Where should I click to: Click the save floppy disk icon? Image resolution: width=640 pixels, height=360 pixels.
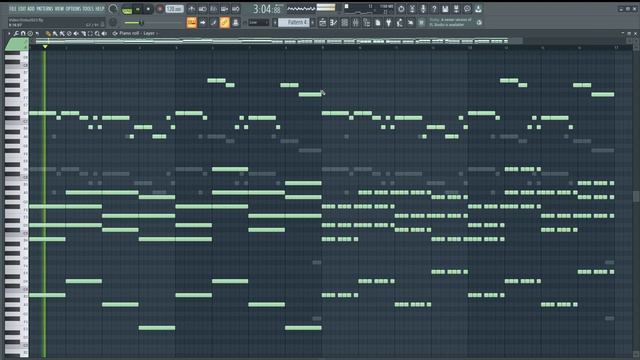[x=445, y=9]
